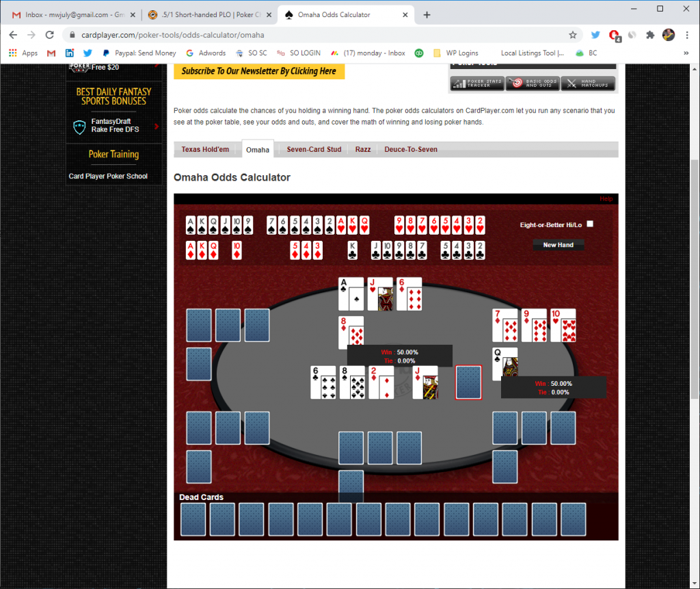Expand the hidden bookmarks overflow chevron
This screenshot has height=589, width=700.
tap(686, 53)
